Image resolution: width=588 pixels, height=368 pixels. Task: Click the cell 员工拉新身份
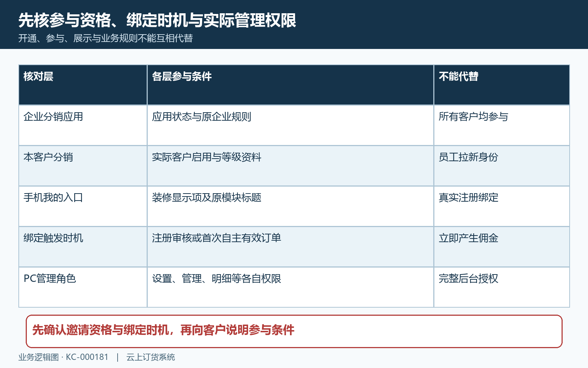(502, 166)
